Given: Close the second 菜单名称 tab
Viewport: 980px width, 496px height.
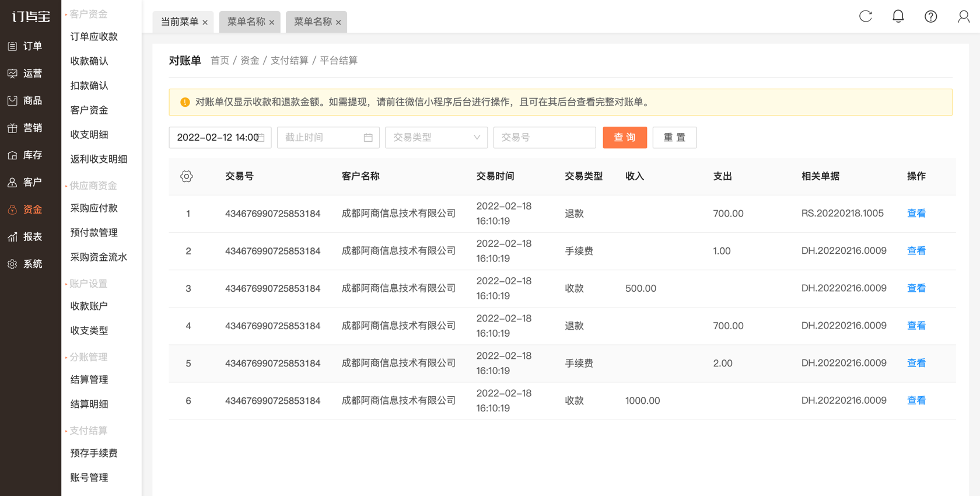Looking at the screenshot, I should click(x=338, y=22).
